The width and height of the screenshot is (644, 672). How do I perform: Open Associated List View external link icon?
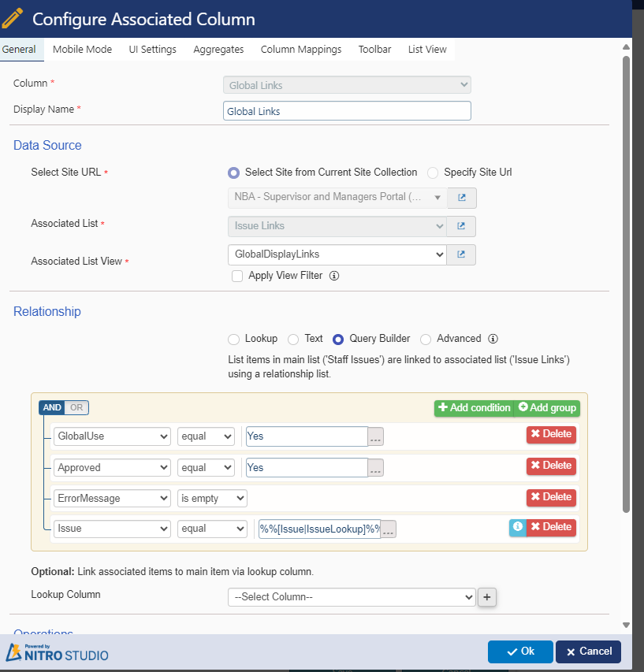(x=461, y=254)
